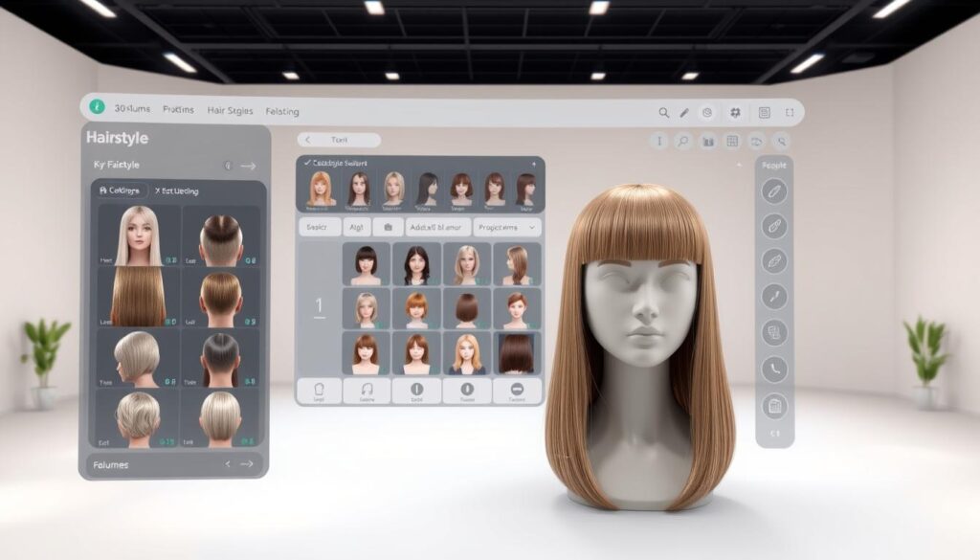Pick the short red pixie cut in the grid

(517, 309)
